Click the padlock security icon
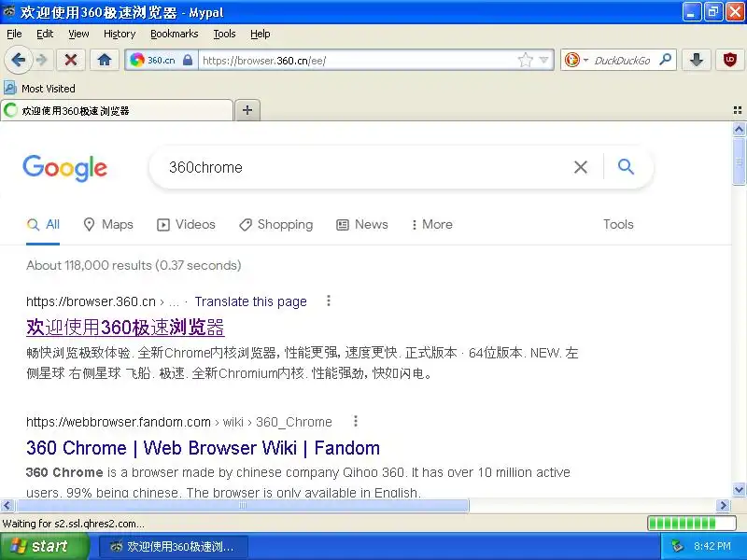Screen dimensions: 747x560 point(188,61)
